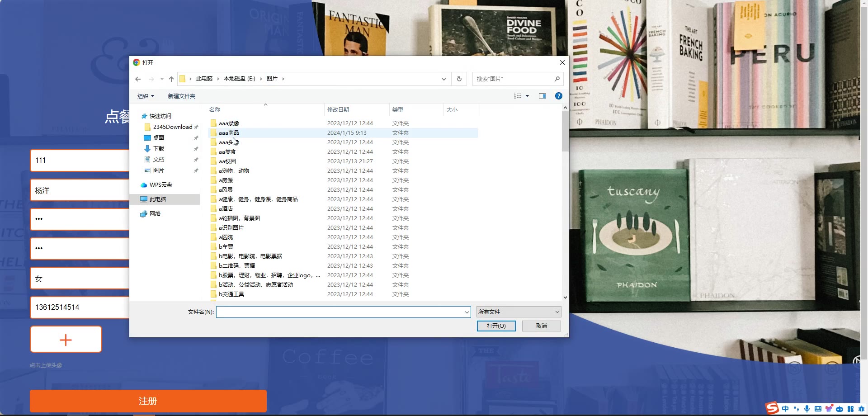The width and height of the screenshot is (868, 416).
Task: Select the a医院 folder
Action: (343, 237)
